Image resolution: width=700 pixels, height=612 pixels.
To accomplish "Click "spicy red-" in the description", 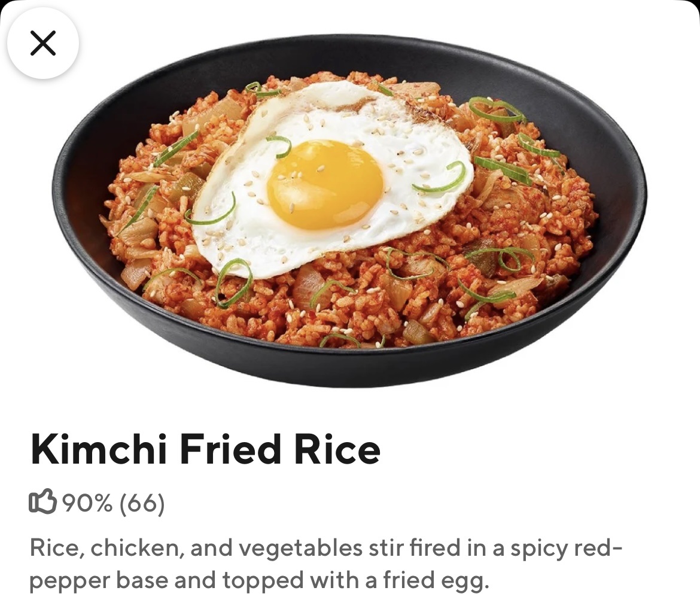I will click(566, 548).
